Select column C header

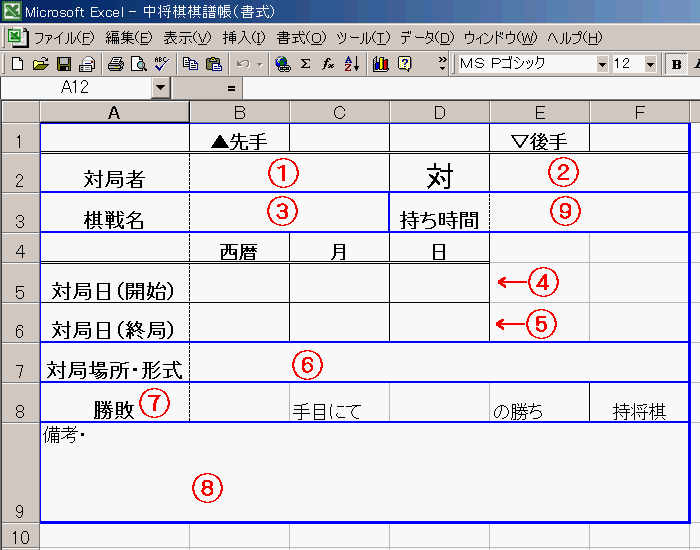[x=339, y=112]
